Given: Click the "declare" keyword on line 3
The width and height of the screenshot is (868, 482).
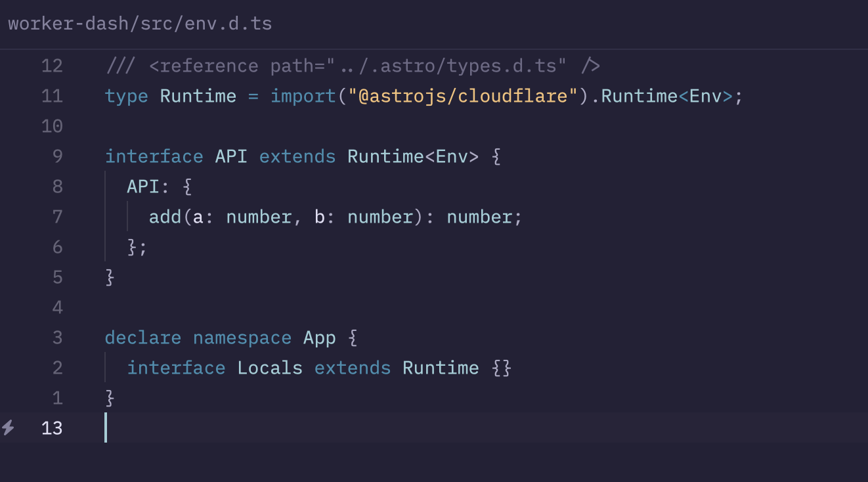Looking at the screenshot, I should pyautogui.click(x=142, y=338).
